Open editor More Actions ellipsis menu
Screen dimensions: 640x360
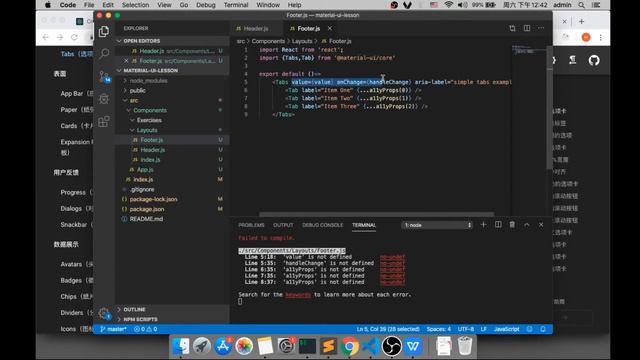pyautogui.click(x=541, y=28)
